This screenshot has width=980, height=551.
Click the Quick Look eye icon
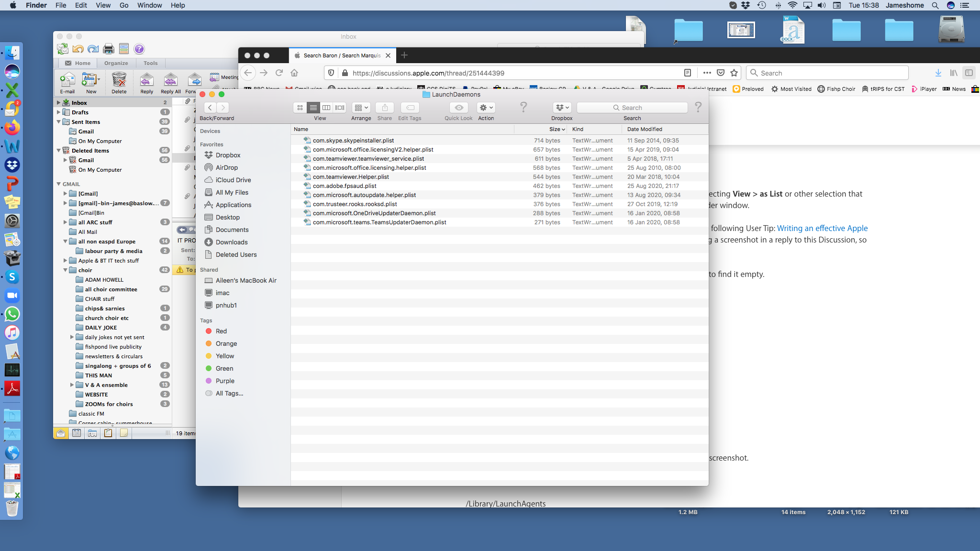pos(458,108)
